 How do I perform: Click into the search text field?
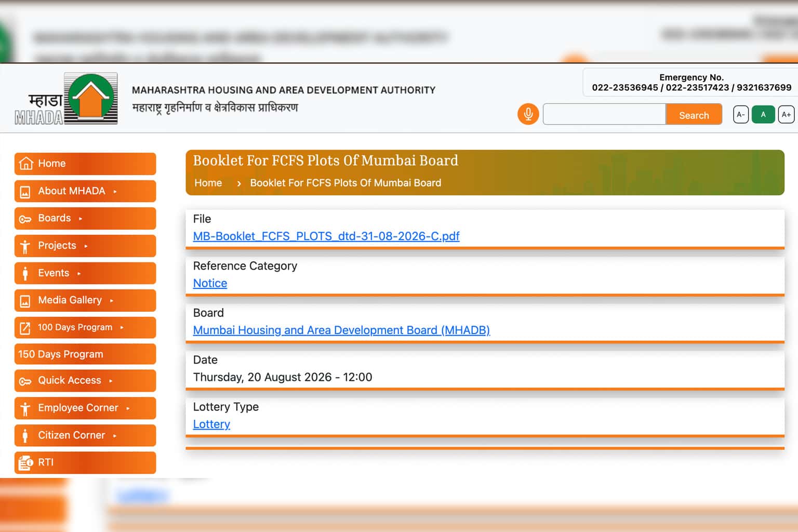coord(604,114)
